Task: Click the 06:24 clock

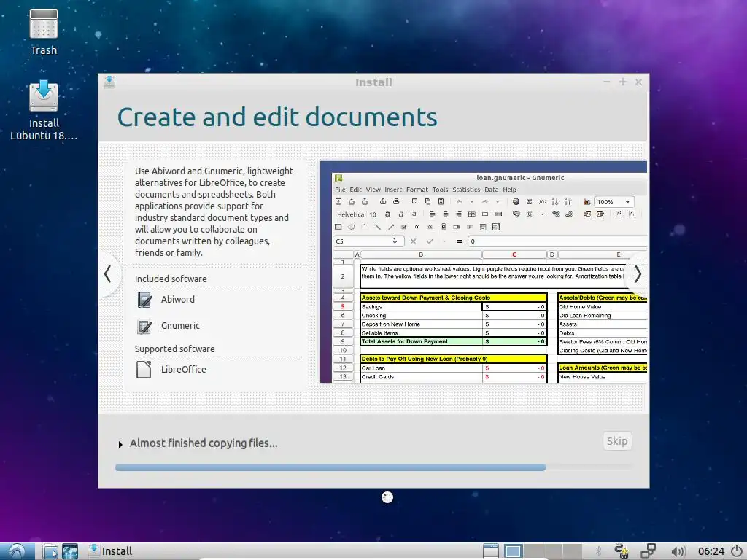Action: [x=711, y=551]
